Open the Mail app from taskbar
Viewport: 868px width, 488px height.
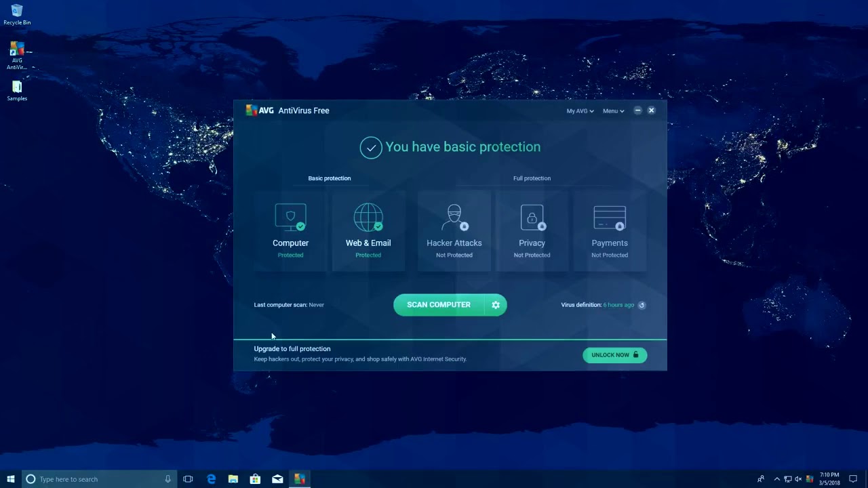(x=277, y=479)
